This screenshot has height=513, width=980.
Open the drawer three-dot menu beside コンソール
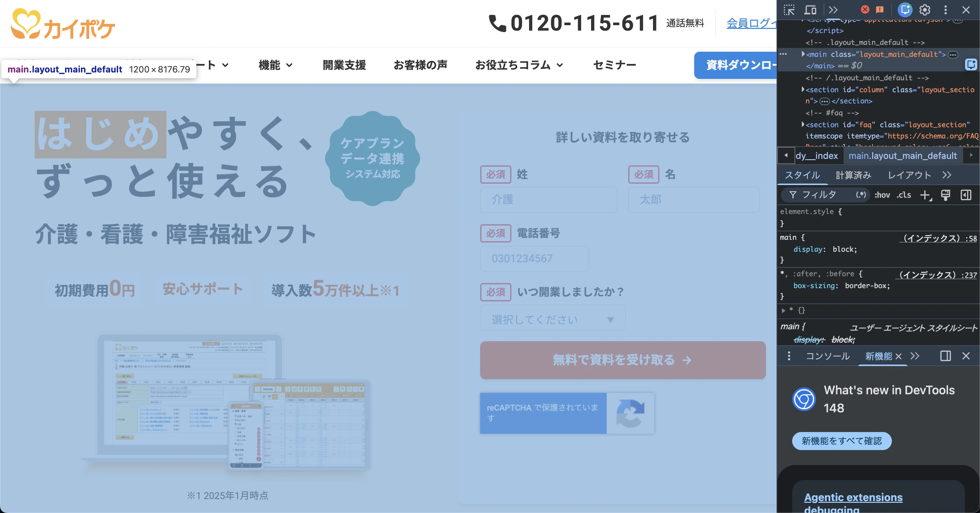(x=789, y=356)
